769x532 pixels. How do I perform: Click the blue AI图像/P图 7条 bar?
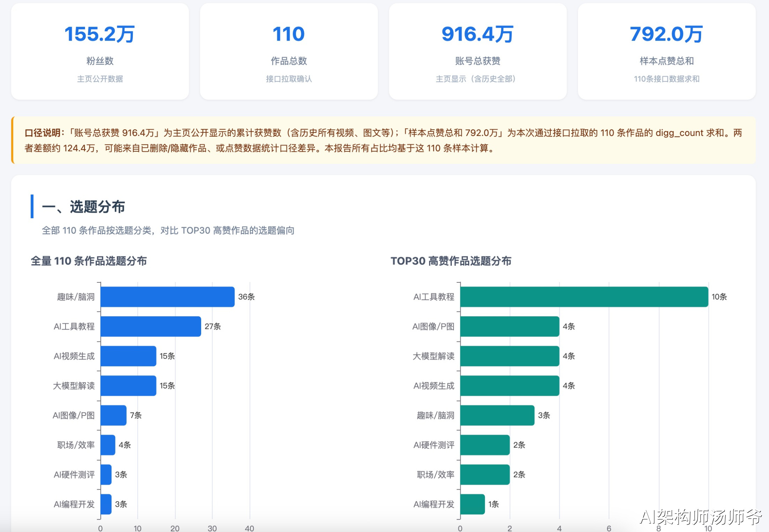click(114, 415)
